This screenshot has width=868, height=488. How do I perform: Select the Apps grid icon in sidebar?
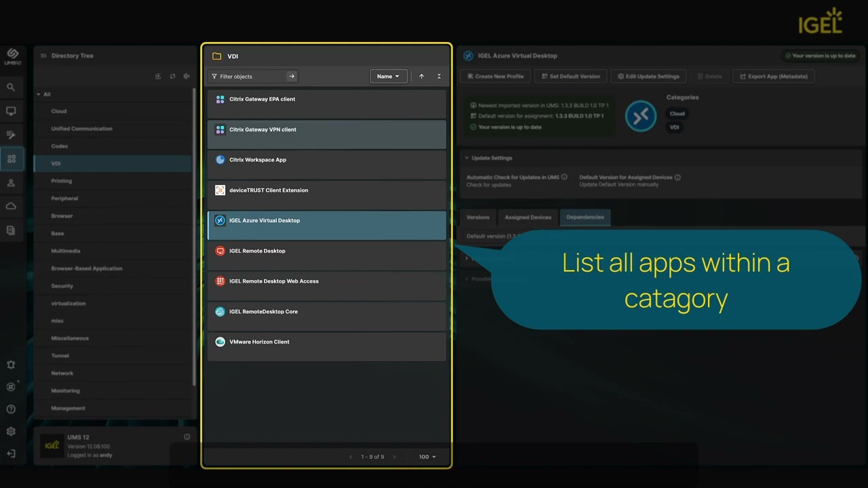pos(11,159)
